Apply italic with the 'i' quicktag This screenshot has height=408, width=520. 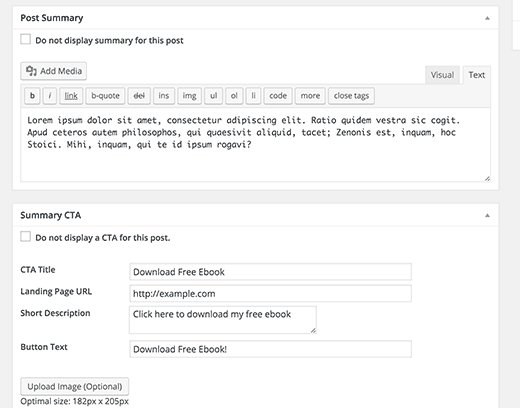(x=50, y=96)
